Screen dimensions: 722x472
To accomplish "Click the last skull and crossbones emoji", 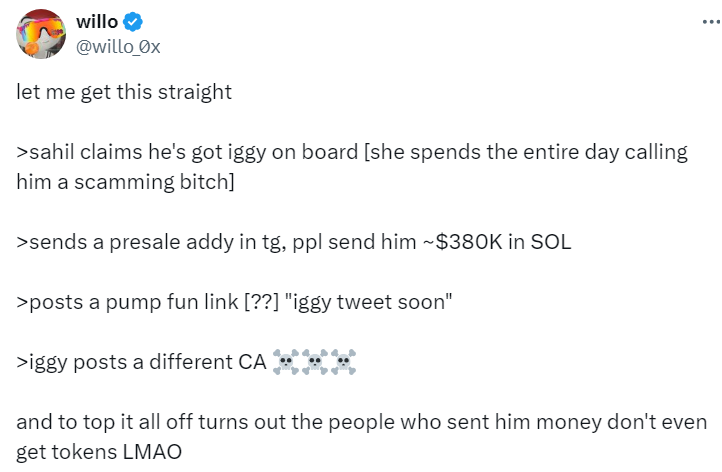I will point(343,361).
